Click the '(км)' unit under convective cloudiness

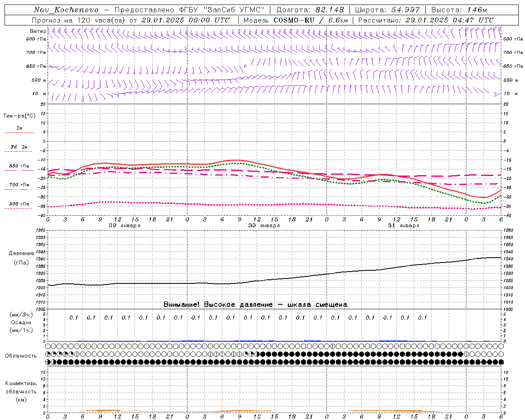tap(21, 399)
